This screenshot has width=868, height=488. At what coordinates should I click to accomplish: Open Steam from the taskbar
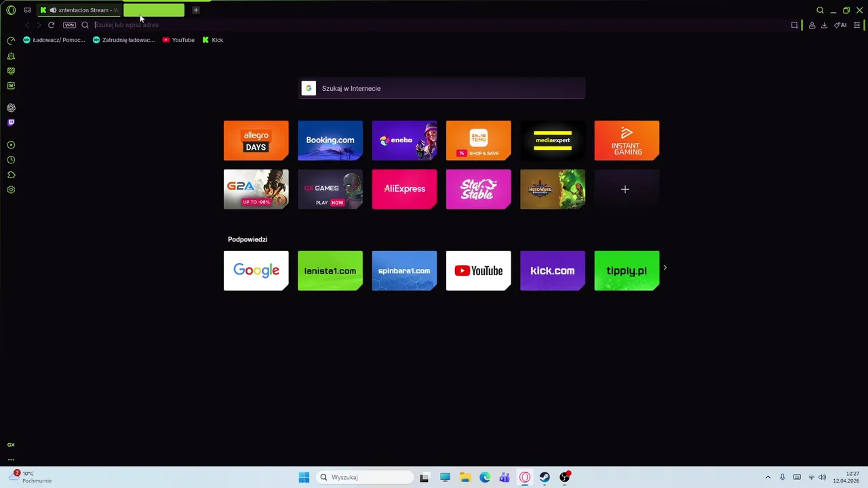[545, 477]
